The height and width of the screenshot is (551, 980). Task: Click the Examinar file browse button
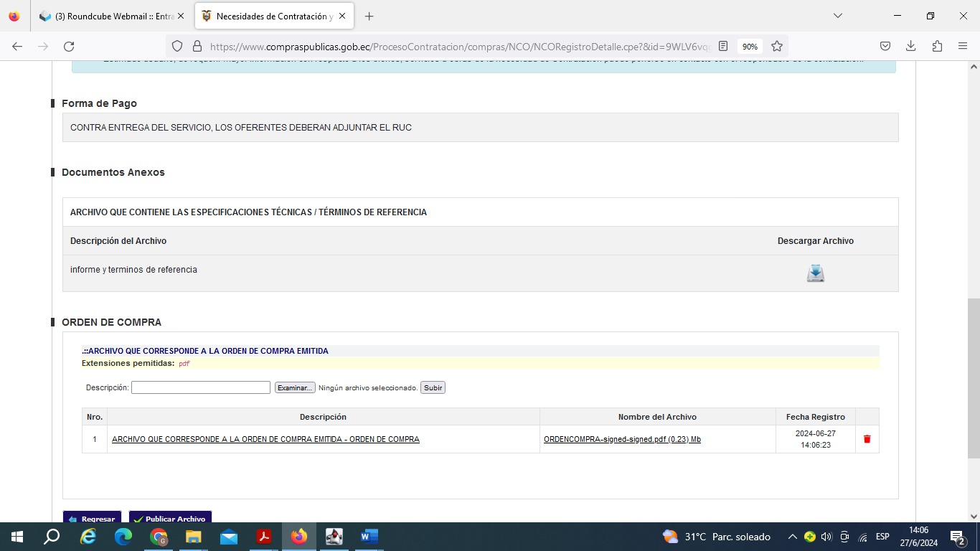(294, 387)
